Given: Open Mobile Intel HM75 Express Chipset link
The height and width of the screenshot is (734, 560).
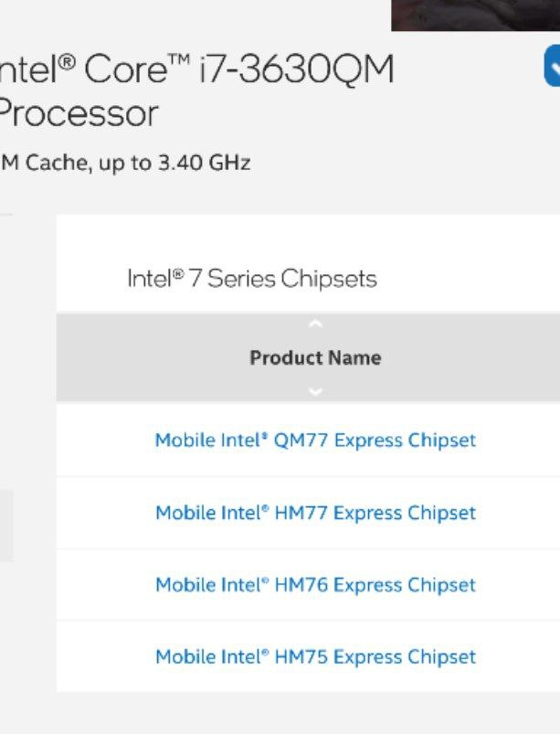Looking at the screenshot, I should (x=316, y=657).
